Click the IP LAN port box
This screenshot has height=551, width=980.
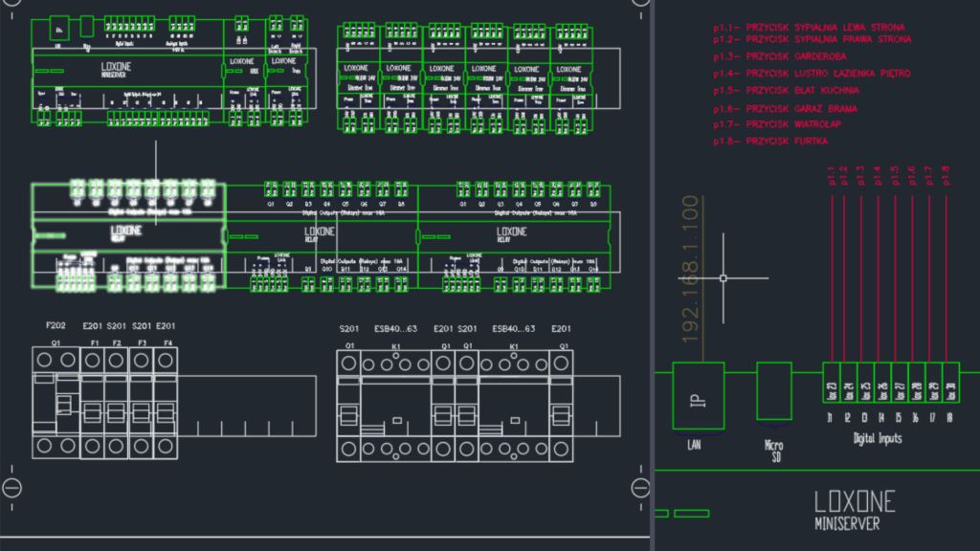699,395
